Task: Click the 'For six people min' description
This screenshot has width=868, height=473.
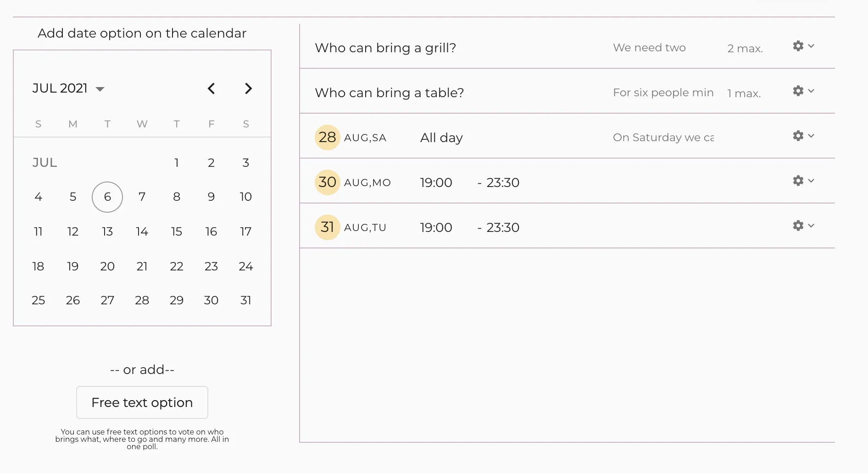Action: click(663, 93)
